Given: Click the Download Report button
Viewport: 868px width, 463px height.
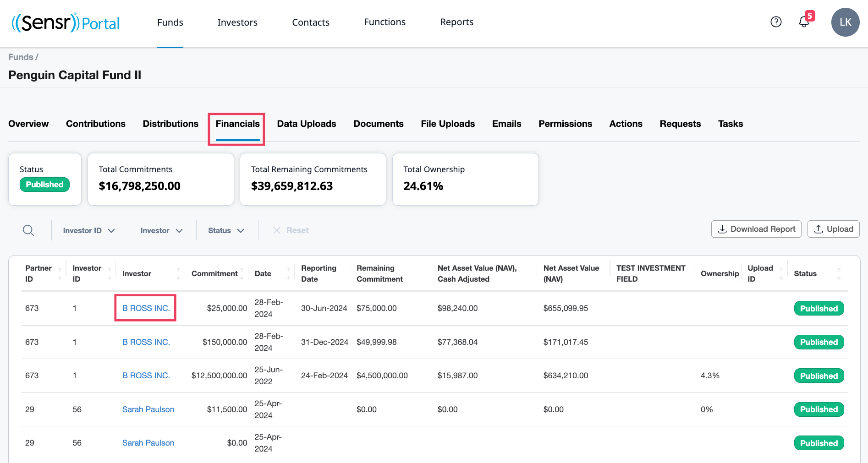Looking at the screenshot, I should point(756,229).
